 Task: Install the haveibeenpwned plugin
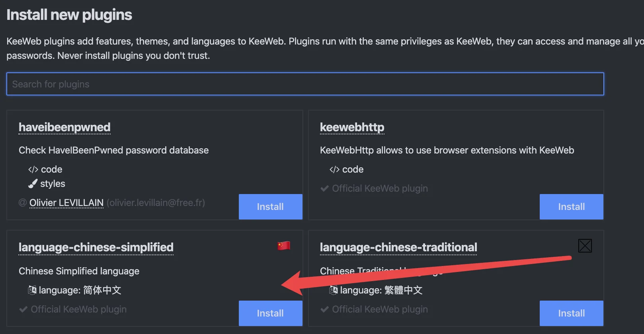[x=270, y=207]
